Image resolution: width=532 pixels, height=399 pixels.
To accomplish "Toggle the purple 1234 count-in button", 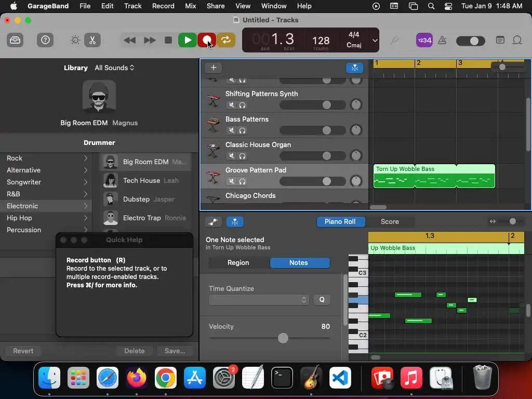I will point(424,41).
